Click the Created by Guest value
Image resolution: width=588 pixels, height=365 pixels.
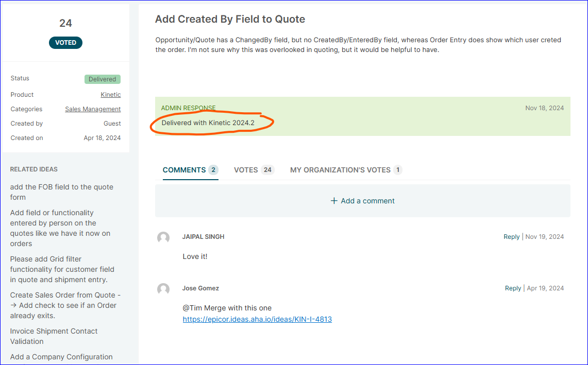112,123
